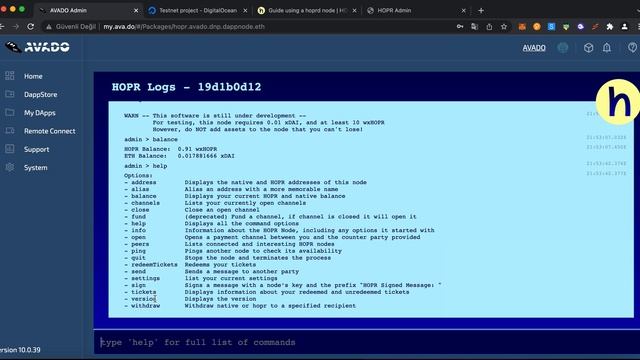The width and height of the screenshot is (640, 360).
Task: Click the 'ping' command text
Action: (138, 251)
